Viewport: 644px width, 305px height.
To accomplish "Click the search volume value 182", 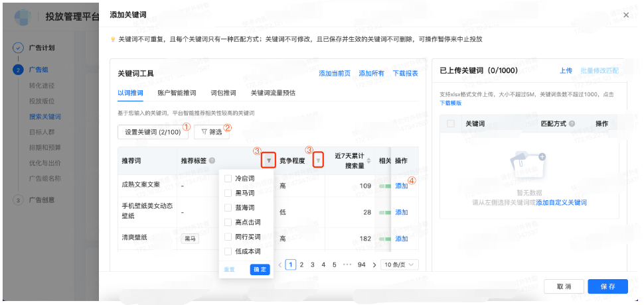I will [366, 239].
